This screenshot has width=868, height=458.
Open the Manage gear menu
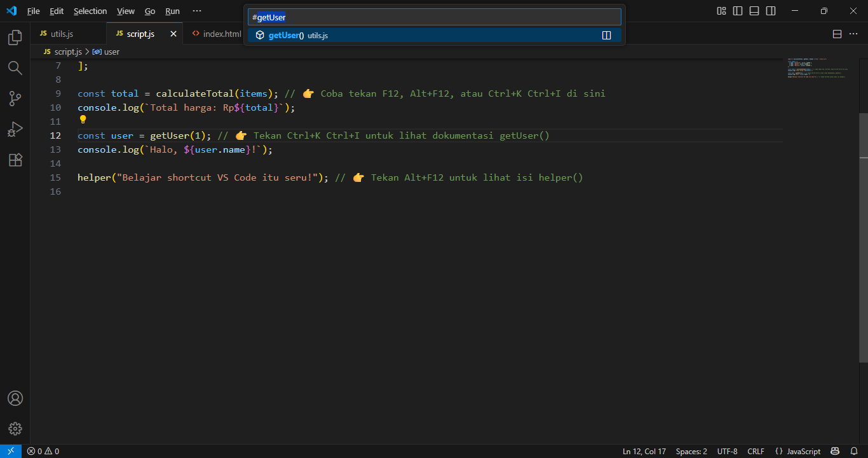pyautogui.click(x=14, y=428)
